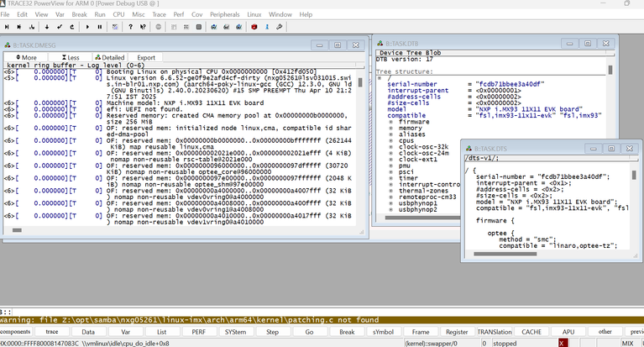Click the third blue glasses toolbar icon
The height and width of the screenshot is (347, 644).
click(x=239, y=27)
